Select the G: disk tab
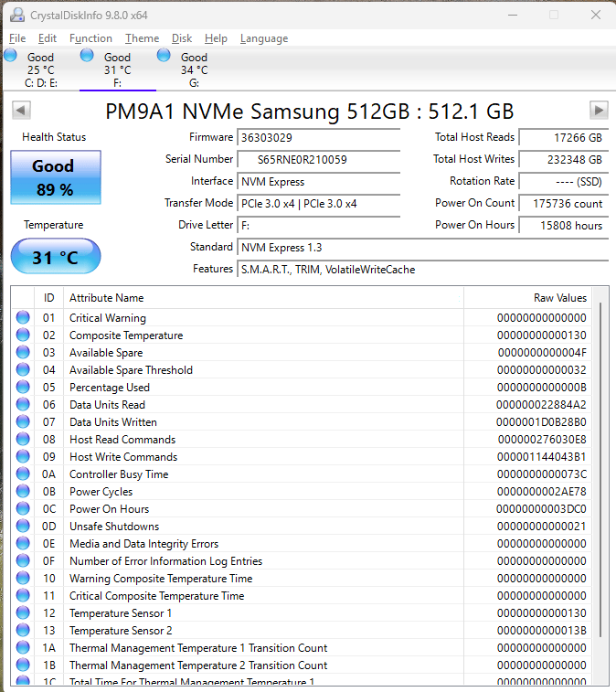 [194, 69]
